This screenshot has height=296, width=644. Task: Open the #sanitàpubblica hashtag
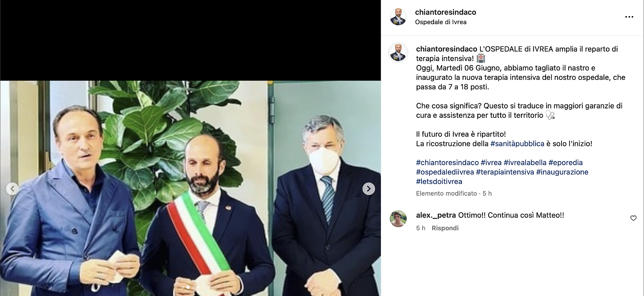click(517, 144)
